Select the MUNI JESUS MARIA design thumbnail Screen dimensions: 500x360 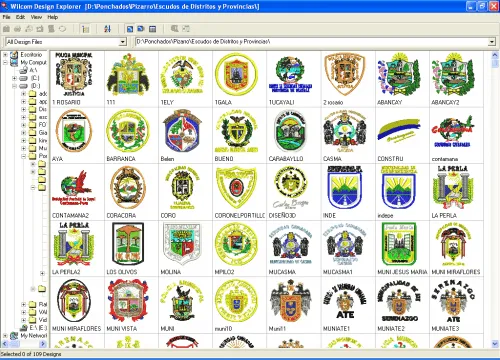pos(399,244)
